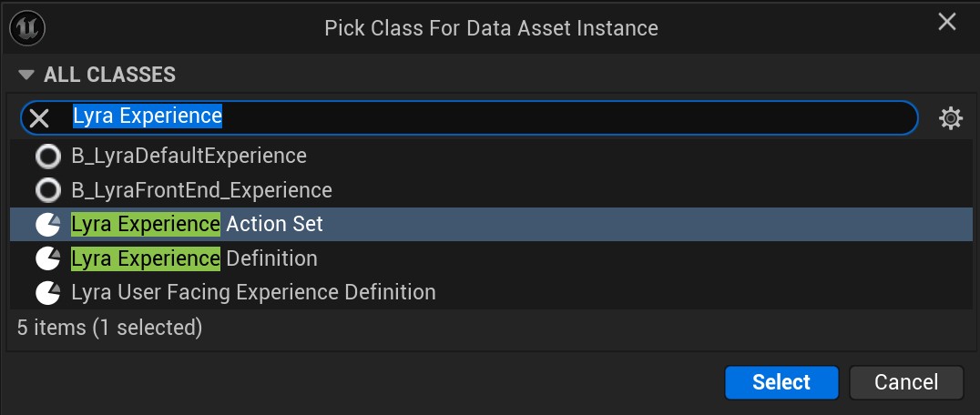Select the B_LyraDefaultExperience class row
The height and width of the screenshot is (415, 980).
click(x=189, y=157)
